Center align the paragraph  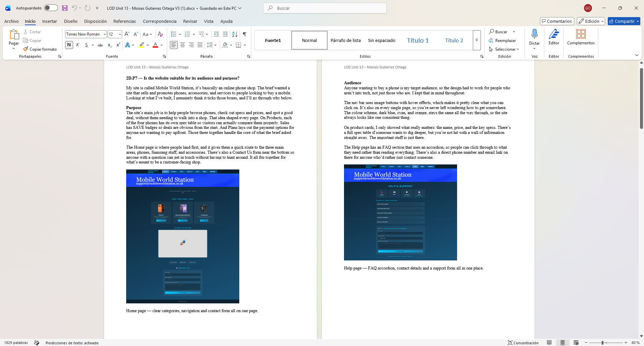[x=183, y=45]
